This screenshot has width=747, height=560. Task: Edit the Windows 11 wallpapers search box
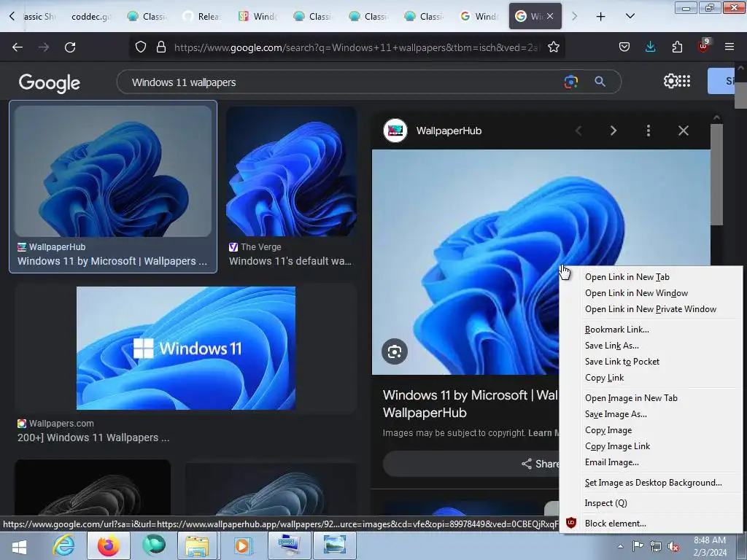[343, 82]
